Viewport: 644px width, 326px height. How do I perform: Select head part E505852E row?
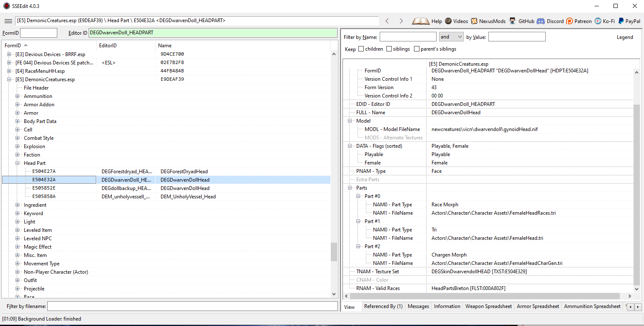166,188
